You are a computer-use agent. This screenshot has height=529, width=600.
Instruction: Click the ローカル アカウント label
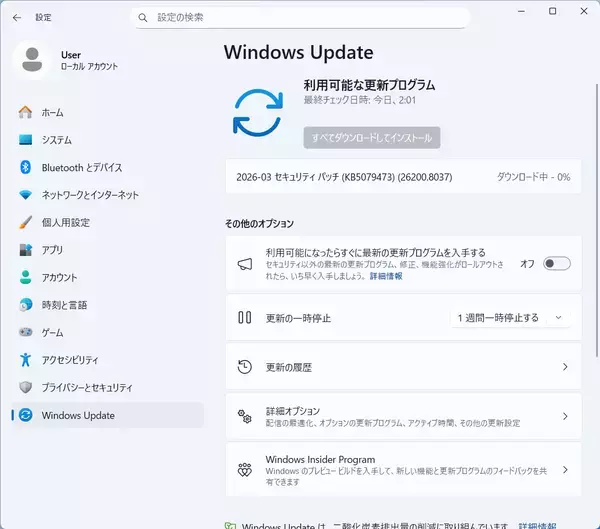point(89,66)
